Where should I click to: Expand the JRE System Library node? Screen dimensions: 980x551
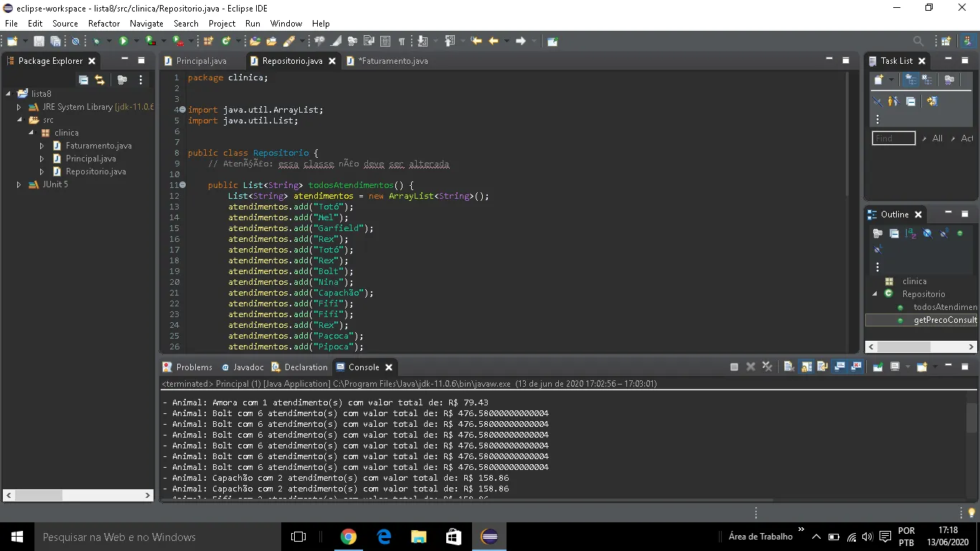point(19,107)
